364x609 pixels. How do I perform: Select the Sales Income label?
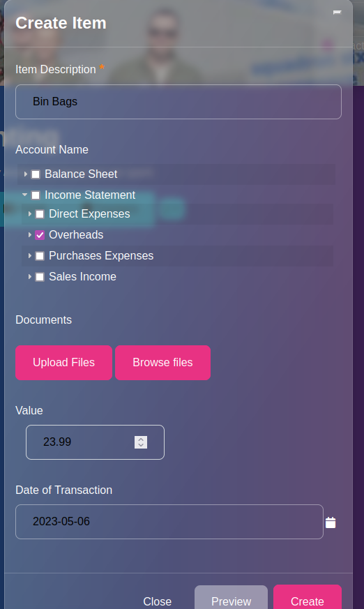point(83,276)
